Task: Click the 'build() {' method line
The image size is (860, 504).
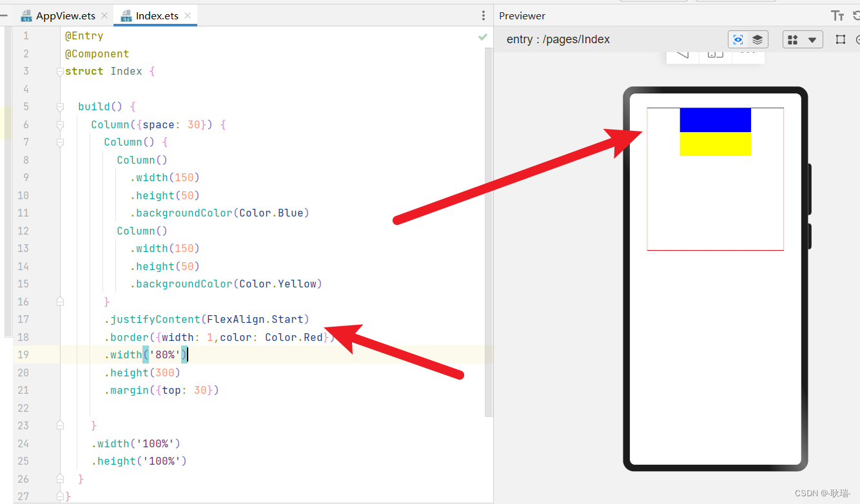Action: [x=107, y=107]
